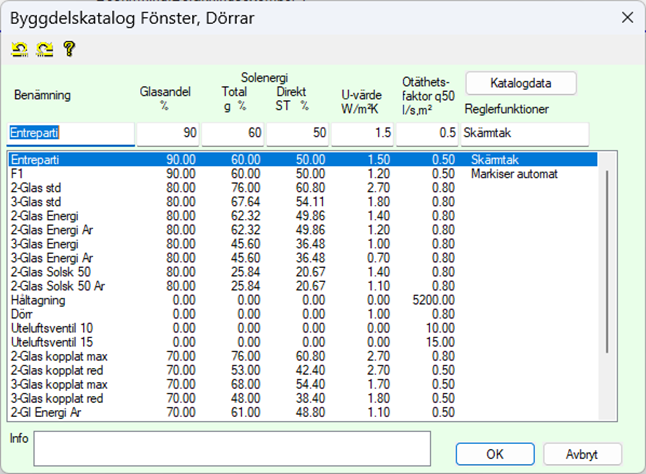This screenshot has height=474, width=646.
Task: Close the Byggdelskatalog dialog window
Action: (x=626, y=17)
